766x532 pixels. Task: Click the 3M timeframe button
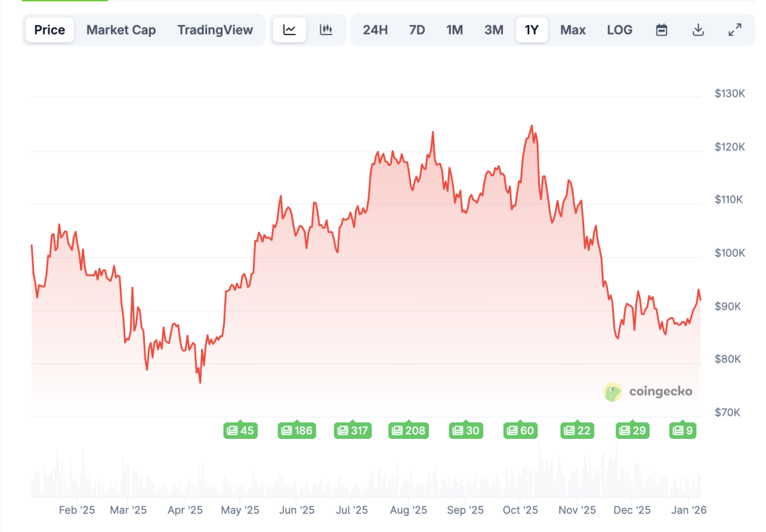[493, 29]
